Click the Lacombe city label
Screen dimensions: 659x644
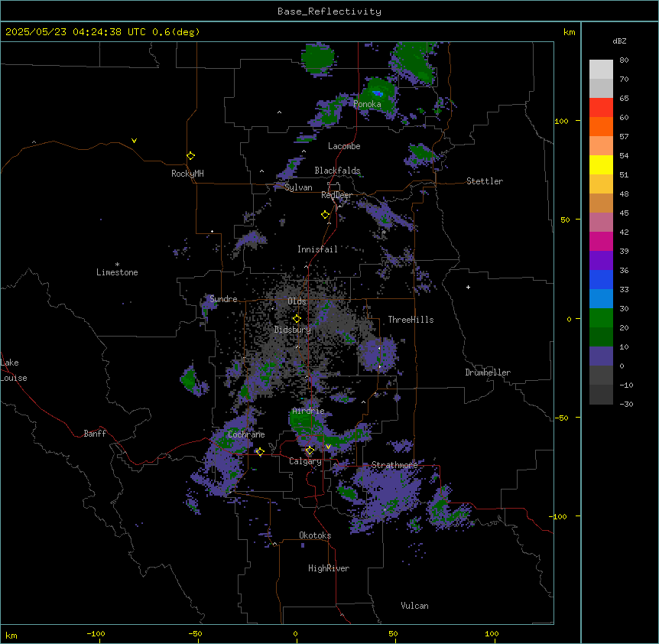pos(344,146)
